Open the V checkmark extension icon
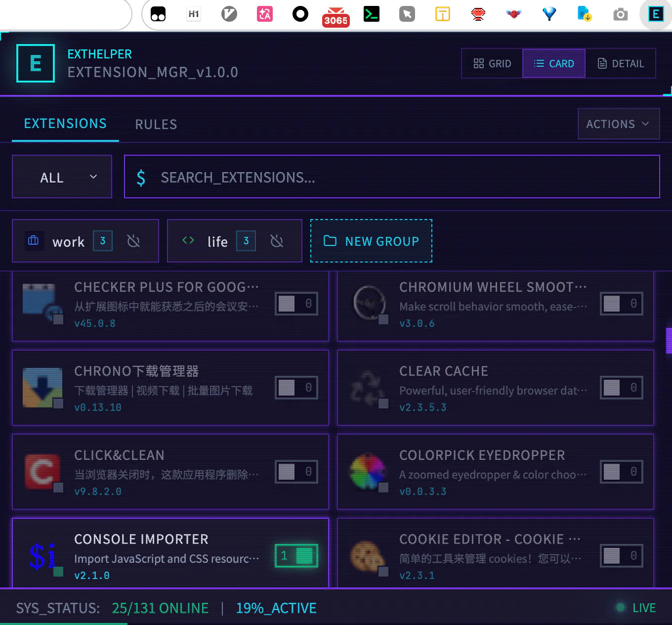 pyautogui.click(x=229, y=14)
